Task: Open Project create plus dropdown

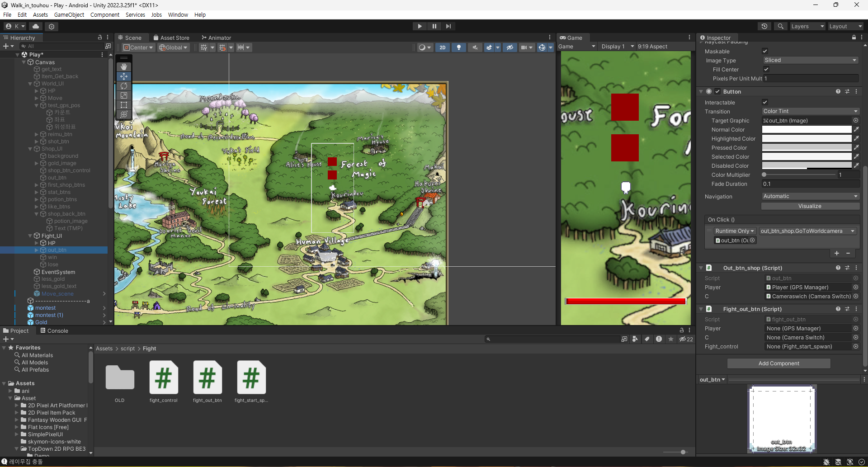Action: (8, 339)
